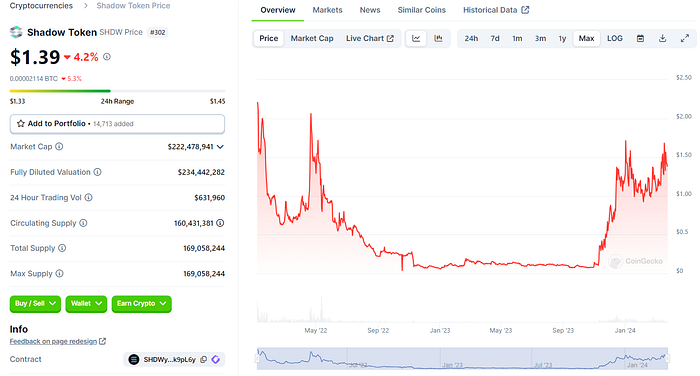Expand Market Cap value chevron
The height and width of the screenshot is (376, 700).
pyautogui.click(x=220, y=146)
